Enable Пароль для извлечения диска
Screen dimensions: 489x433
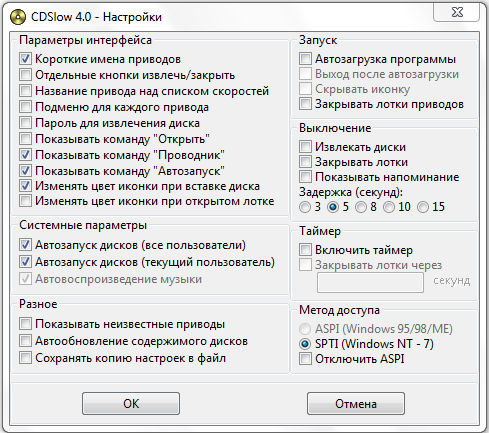(x=25, y=123)
